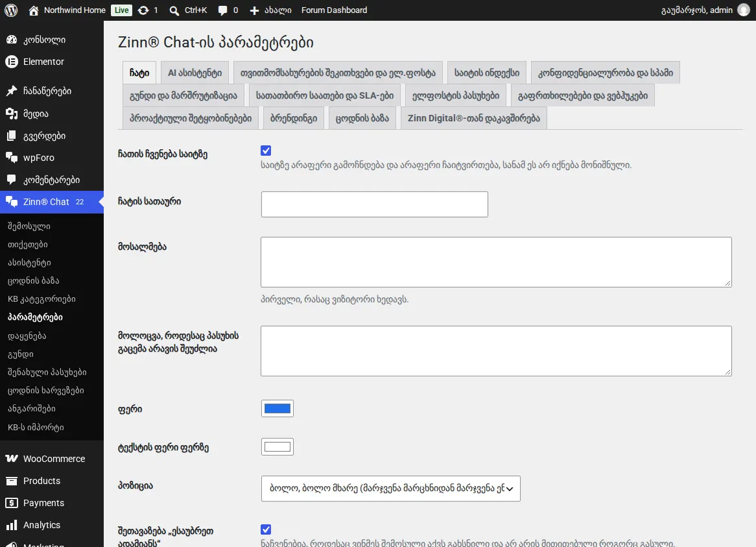Open the media library icon
The height and width of the screenshot is (547, 756).
[12, 114]
